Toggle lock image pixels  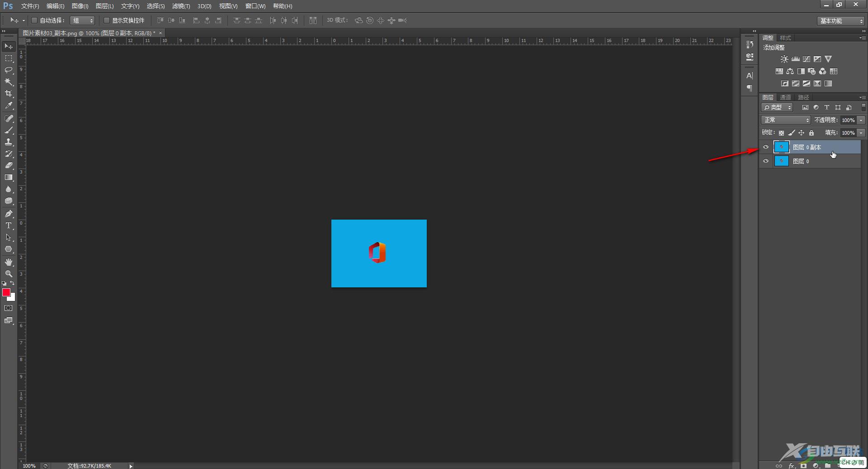pos(791,133)
